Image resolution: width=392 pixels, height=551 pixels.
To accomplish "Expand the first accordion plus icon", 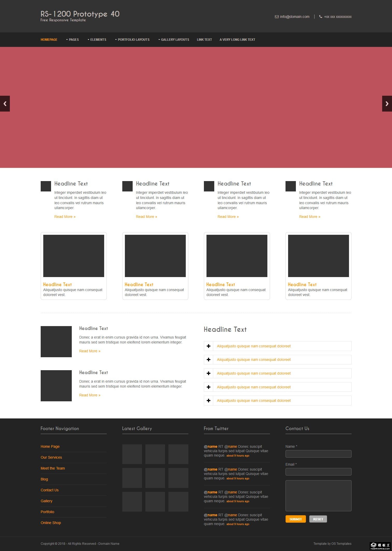I will click(x=209, y=346).
